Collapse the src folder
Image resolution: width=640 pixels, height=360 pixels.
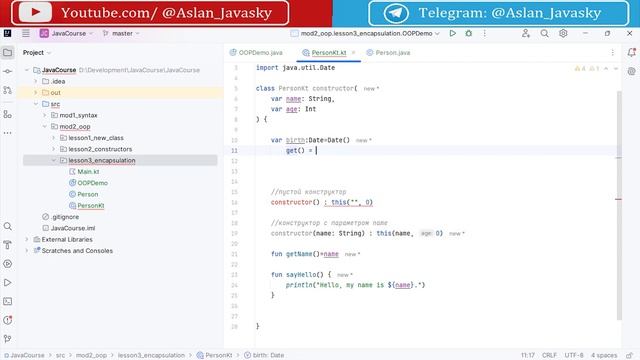36,104
